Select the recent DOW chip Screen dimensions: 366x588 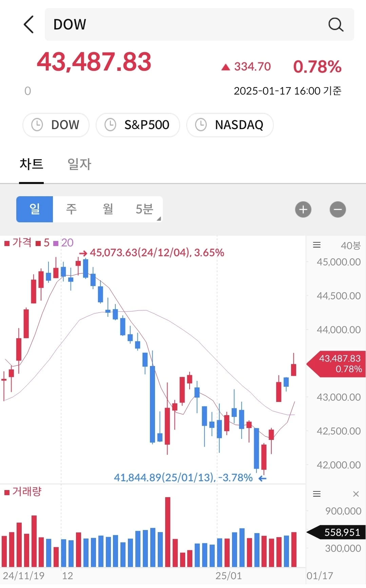point(56,125)
